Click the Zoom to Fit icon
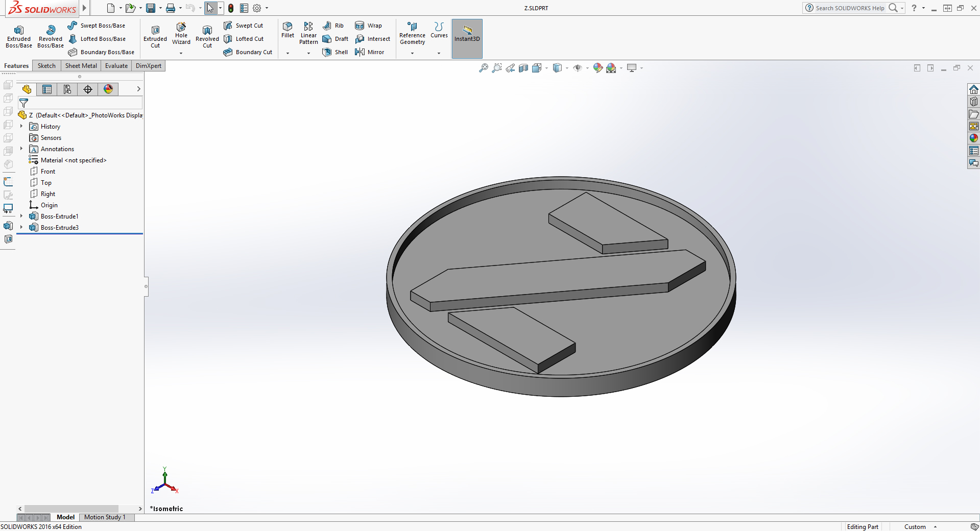 coord(483,68)
